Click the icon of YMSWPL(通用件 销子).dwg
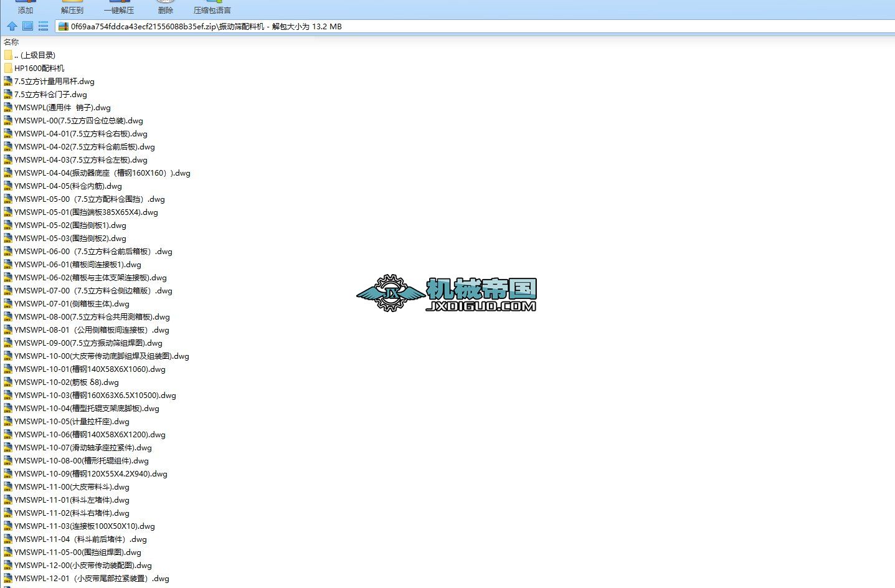Image resolution: width=895 pixels, height=588 pixels. (8, 108)
